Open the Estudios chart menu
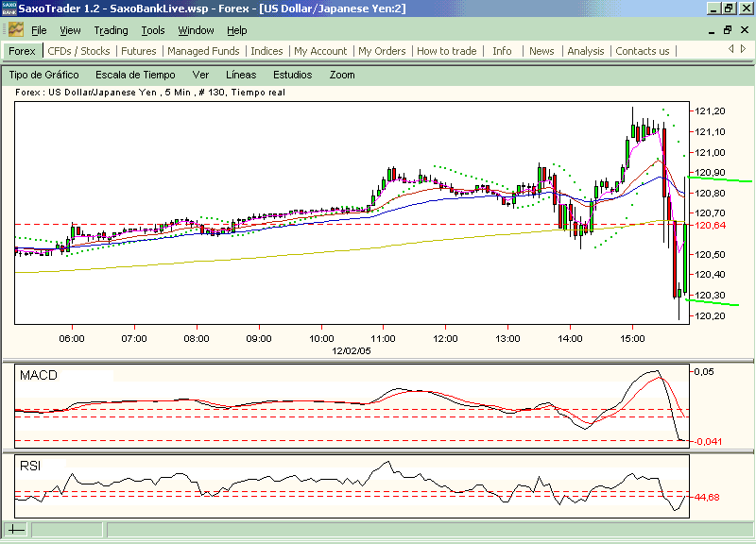Viewport: 756px width, 544px height. tap(293, 75)
